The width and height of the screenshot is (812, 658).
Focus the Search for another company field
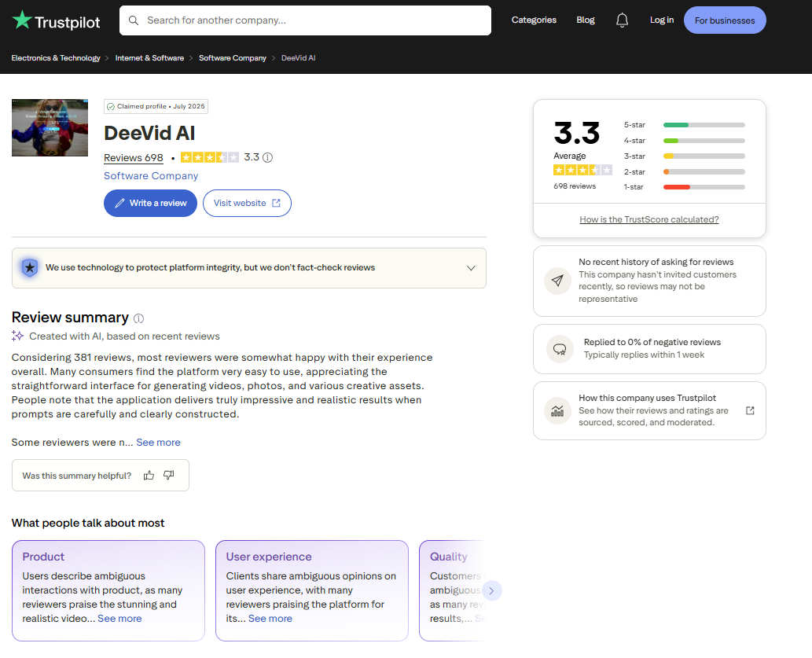tap(305, 20)
